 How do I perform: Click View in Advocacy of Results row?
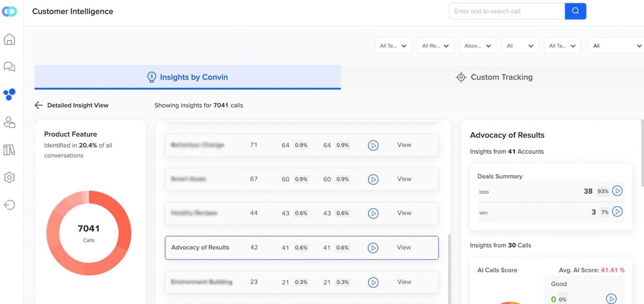coord(404,247)
